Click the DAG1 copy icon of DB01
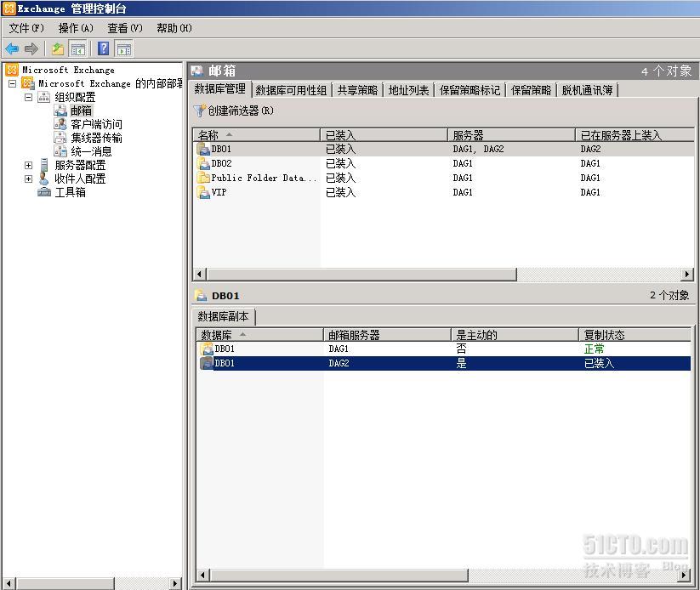This screenshot has width=700, height=590. tap(206, 349)
